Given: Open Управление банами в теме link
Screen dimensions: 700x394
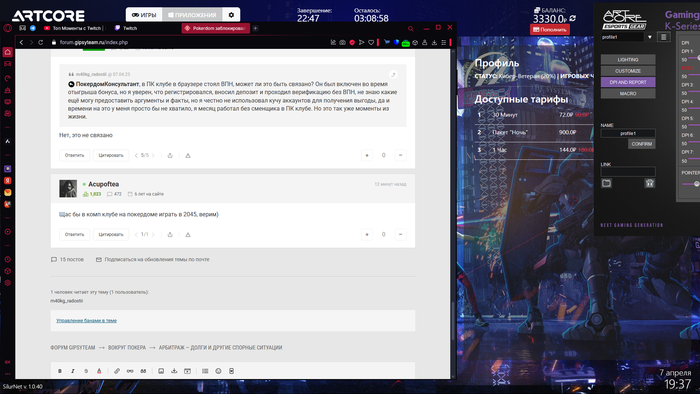Looking at the screenshot, I should [x=86, y=320].
